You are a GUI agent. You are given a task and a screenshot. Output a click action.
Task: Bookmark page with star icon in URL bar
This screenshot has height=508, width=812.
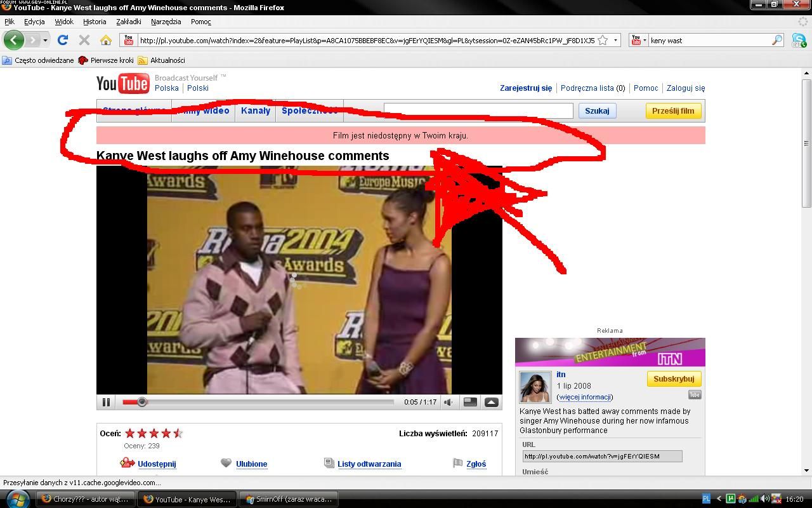604,40
